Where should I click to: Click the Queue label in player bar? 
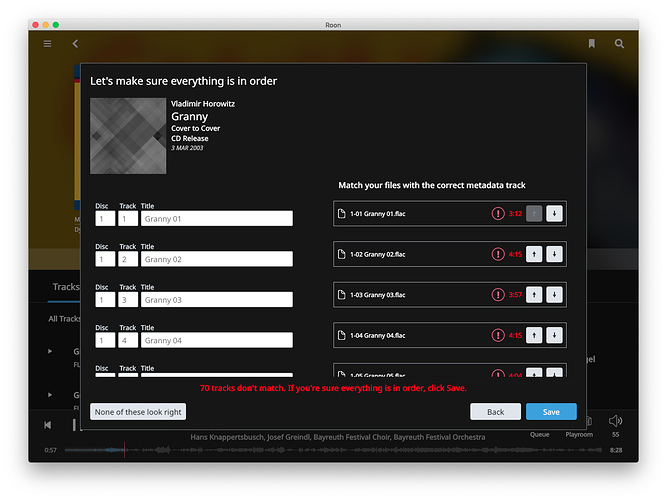point(539,434)
